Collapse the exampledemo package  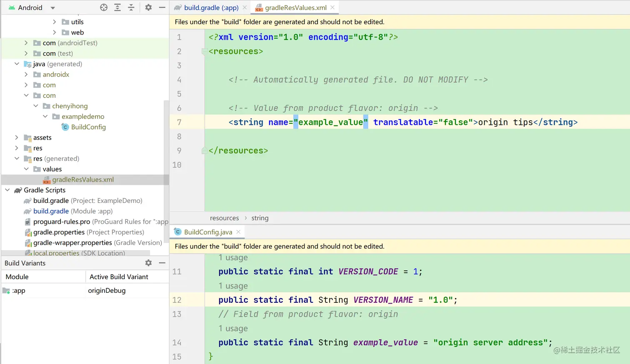[x=45, y=117]
